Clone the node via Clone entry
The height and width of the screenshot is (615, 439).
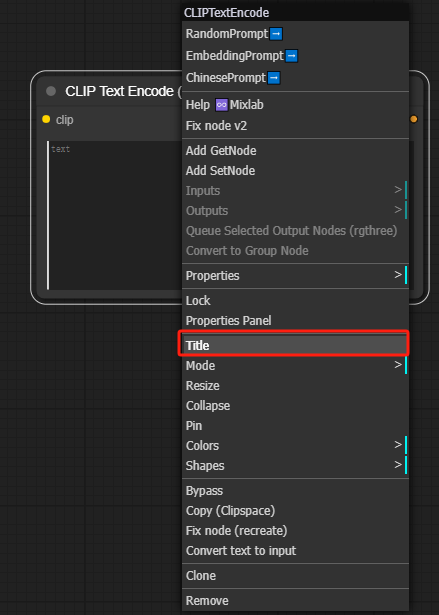click(295, 576)
